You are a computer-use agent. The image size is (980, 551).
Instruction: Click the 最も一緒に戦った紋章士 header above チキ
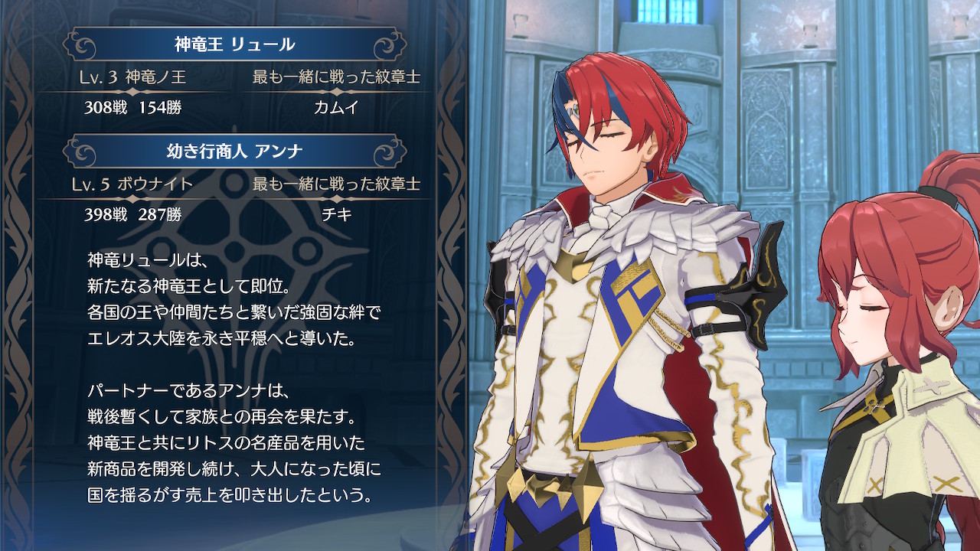pos(337,184)
